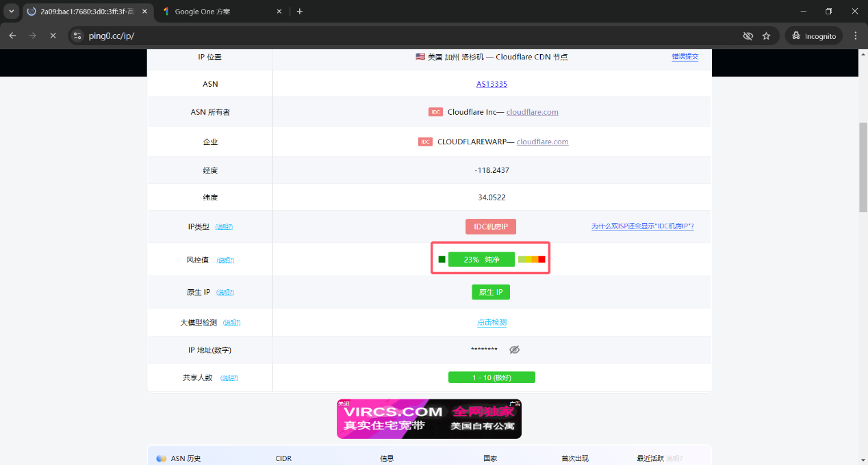The height and width of the screenshot is (465, 868).
Task: Open a new tab with plus button
Action: click(x=300, y=11)
